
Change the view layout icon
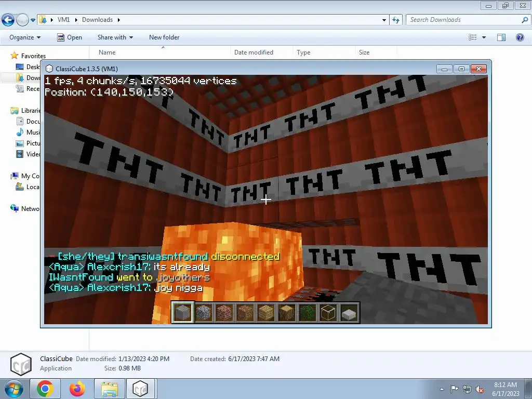[x=473, y=37]
